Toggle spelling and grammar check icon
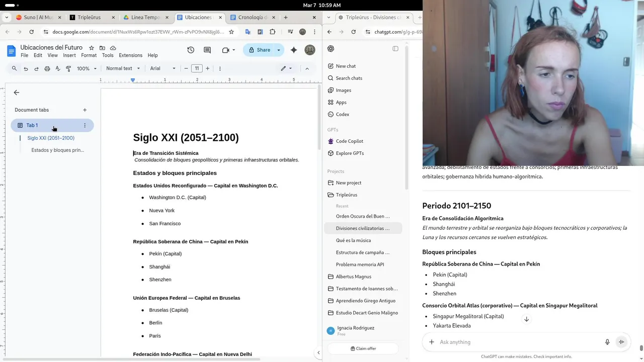Screen dimensions: 644x362 point(58,68)
